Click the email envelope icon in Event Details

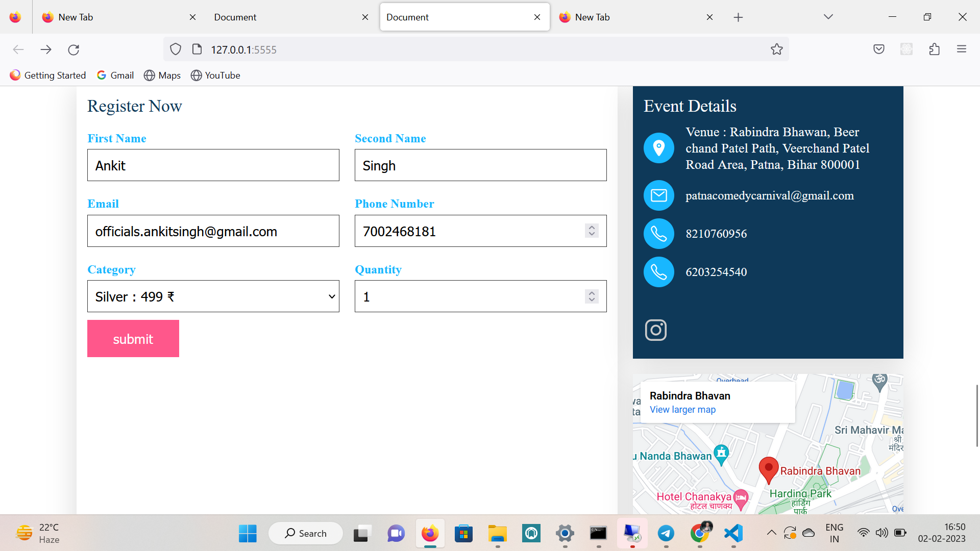658,195
